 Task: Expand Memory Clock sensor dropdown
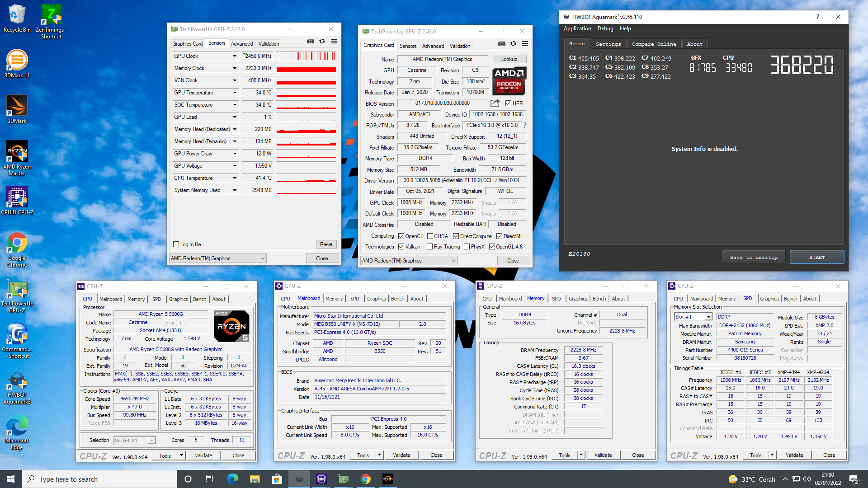235,68
